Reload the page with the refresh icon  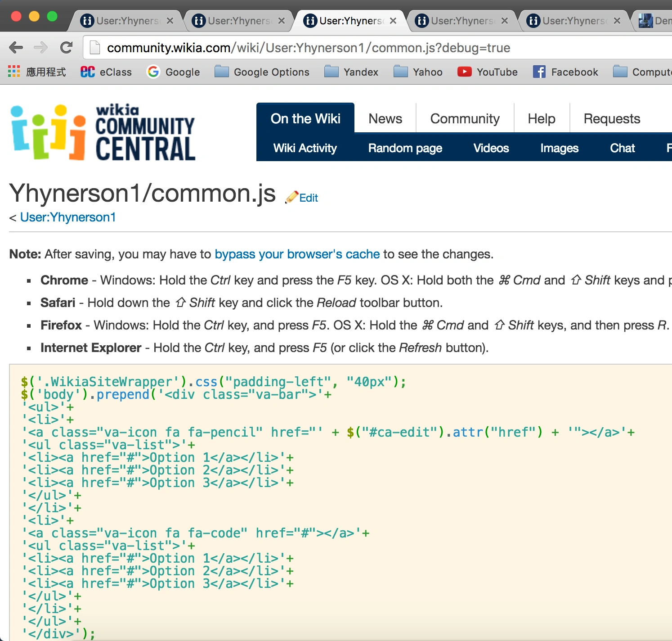click(67, 47)
